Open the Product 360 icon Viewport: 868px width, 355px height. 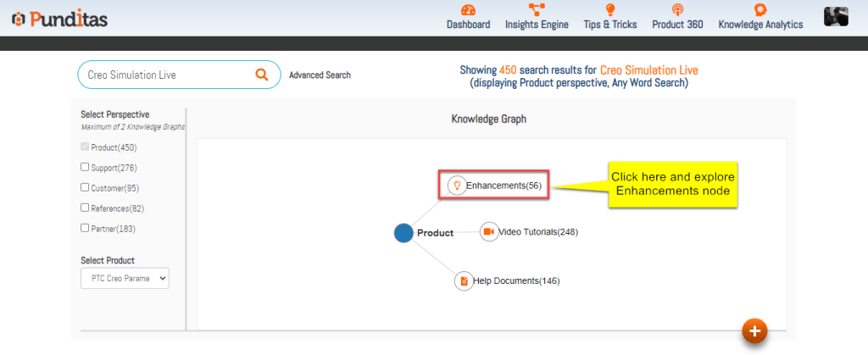pos(677,10)
